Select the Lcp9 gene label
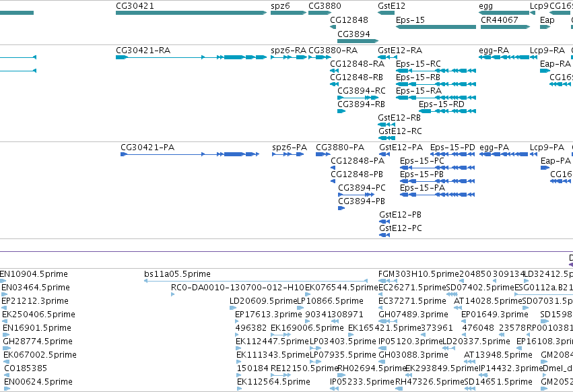573x392 pixels. [x=539, y=6]
